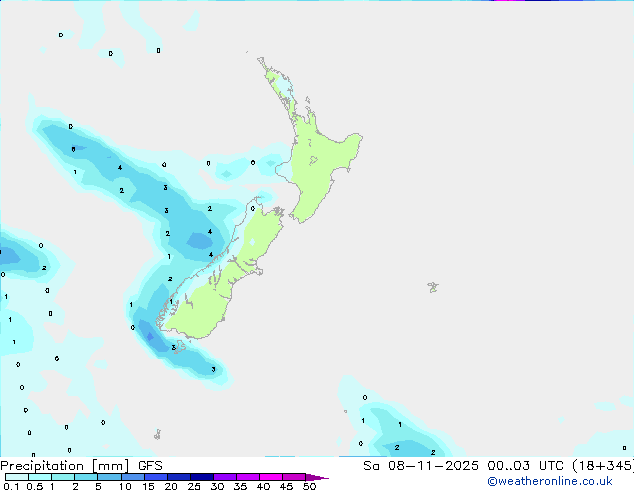This screenshot has width=634, height=490.
Task: Choose the 5 mm legend color swatch
Action: click(110, 477)
